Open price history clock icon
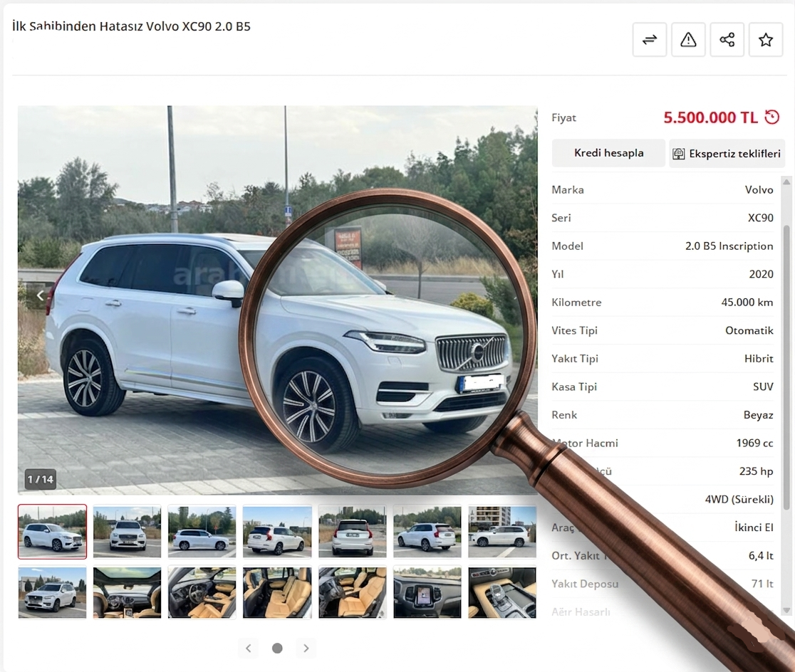Screen dimensions: 795x672 771,117
